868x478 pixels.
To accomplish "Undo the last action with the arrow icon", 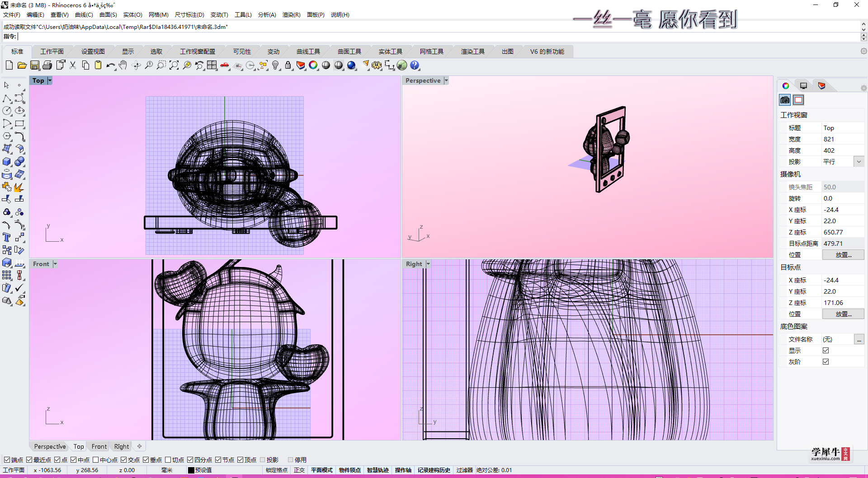I will tap(111, 66).
